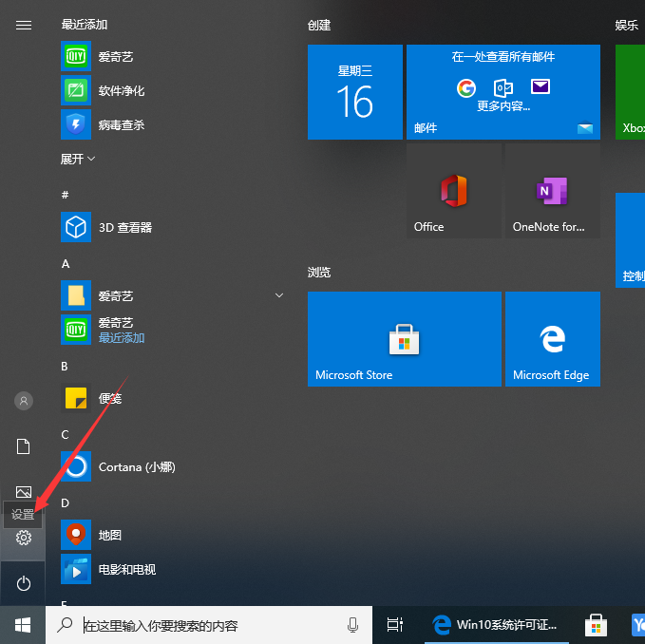This screenshot has height=644, width=645.
Task: Open the Office tile
Action: (x=453, y=191)
